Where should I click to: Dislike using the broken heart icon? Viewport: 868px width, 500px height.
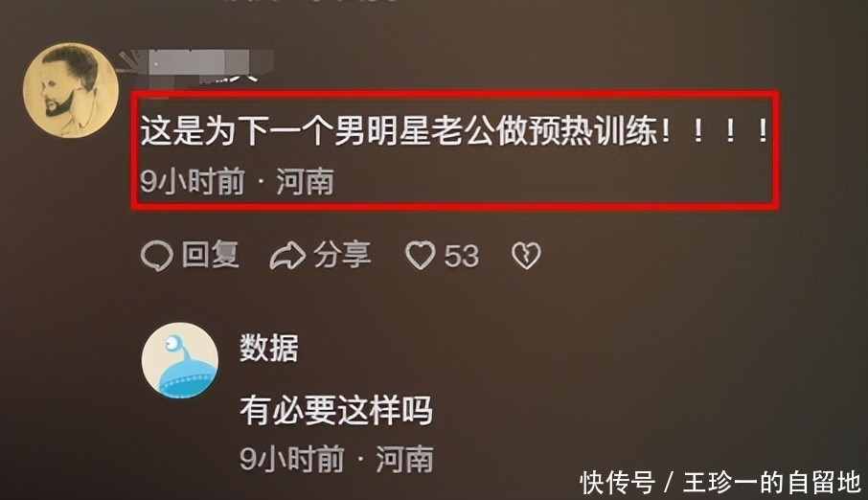pos(526,256)
